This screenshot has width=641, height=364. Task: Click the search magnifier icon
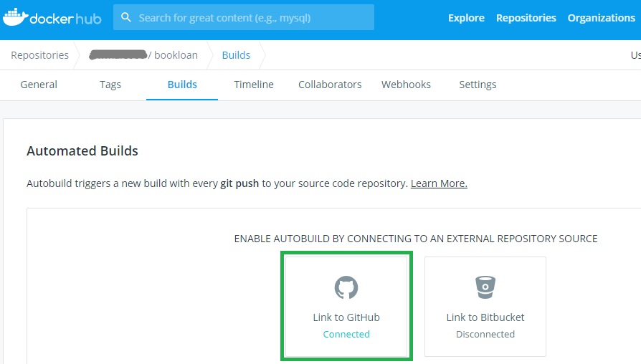click(126, 17)
